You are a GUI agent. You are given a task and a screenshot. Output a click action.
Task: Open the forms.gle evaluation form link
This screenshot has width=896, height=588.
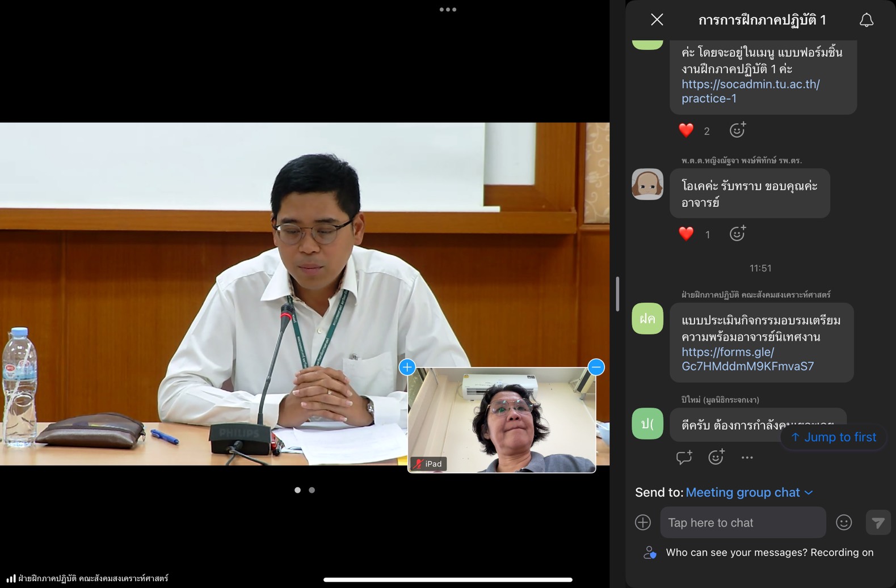point(747,359)
